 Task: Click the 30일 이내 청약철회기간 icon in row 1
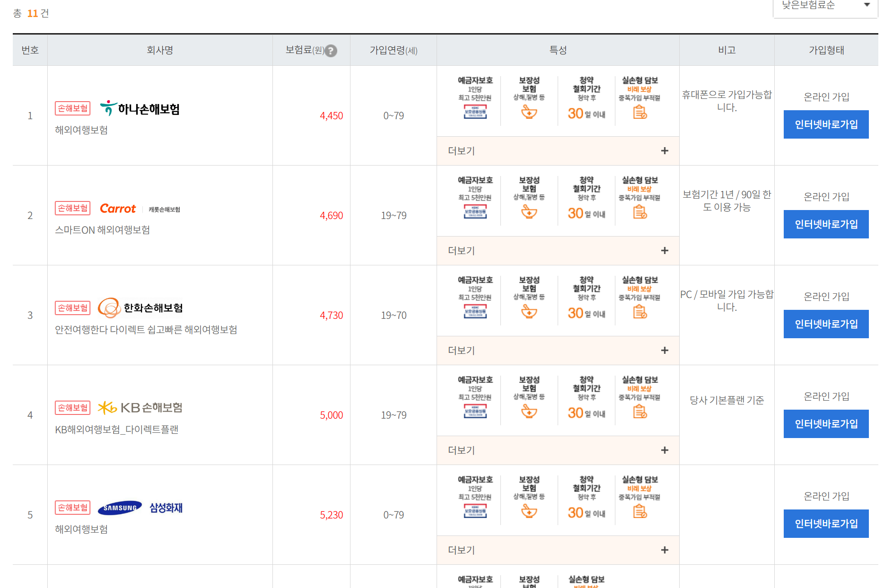[x=587, y=114]
